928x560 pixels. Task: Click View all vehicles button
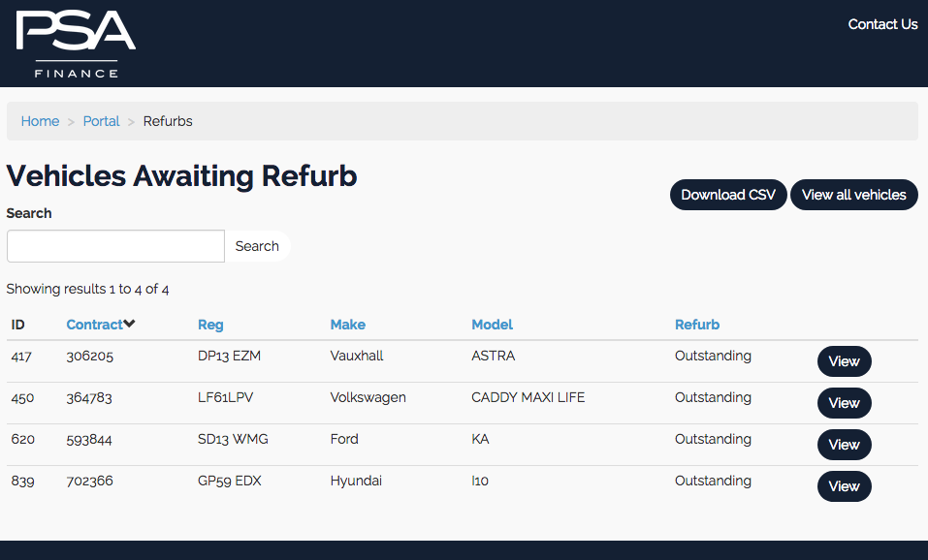click(853, 195)
